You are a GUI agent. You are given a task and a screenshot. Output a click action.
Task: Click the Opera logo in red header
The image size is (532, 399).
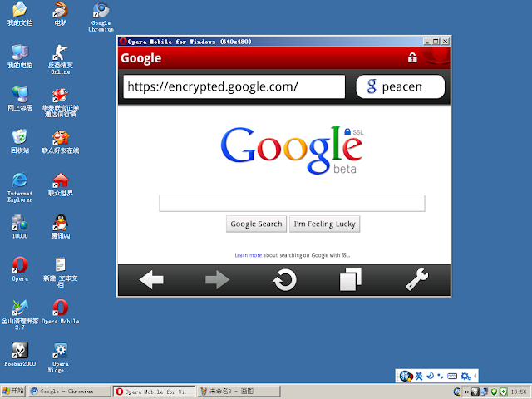[x=436, y=57]
